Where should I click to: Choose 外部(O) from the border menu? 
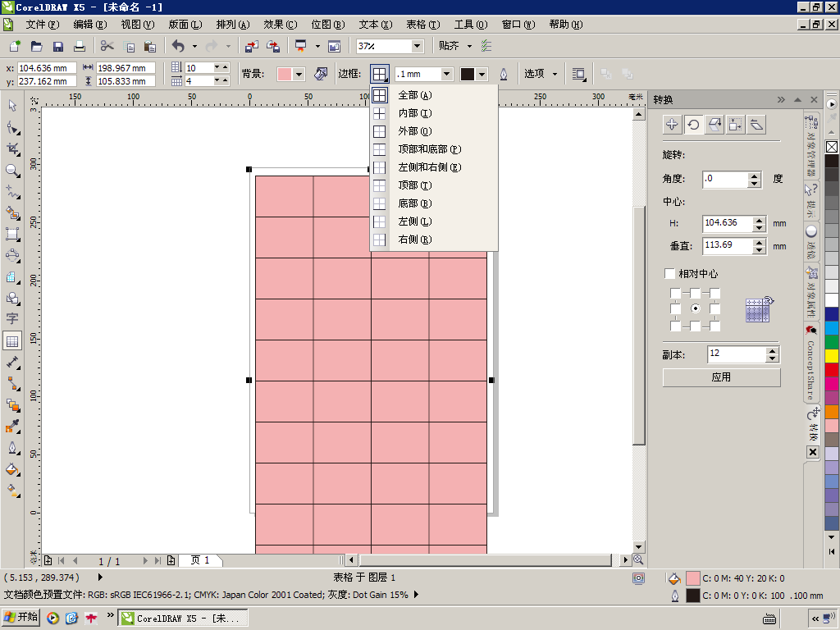pos(434,131)
